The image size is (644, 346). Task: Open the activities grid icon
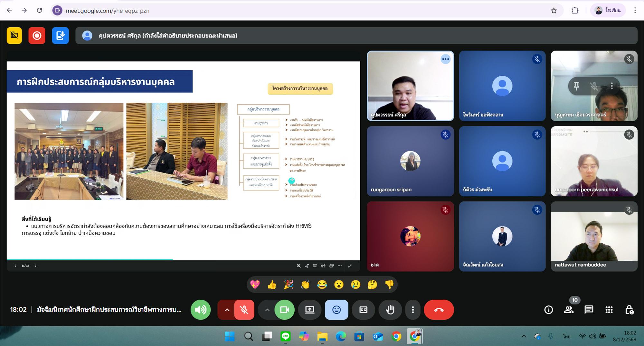point(609,310)
